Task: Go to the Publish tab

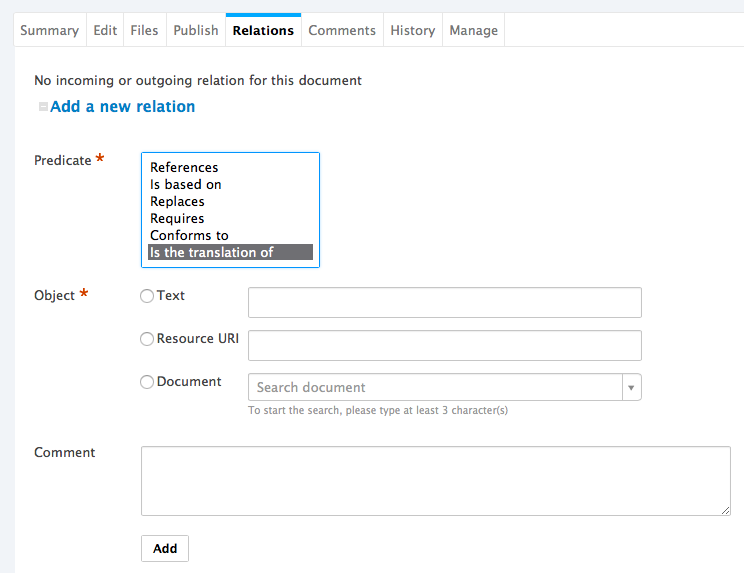Action: tap(195, 30)
